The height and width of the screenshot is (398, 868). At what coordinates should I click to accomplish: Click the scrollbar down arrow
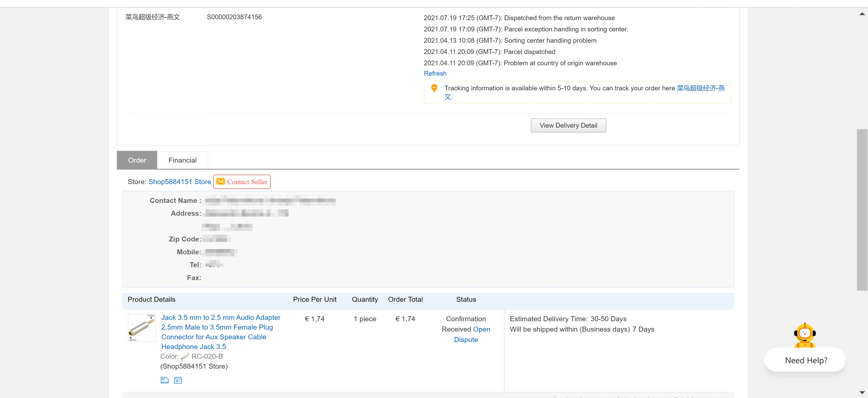[862, 392]
